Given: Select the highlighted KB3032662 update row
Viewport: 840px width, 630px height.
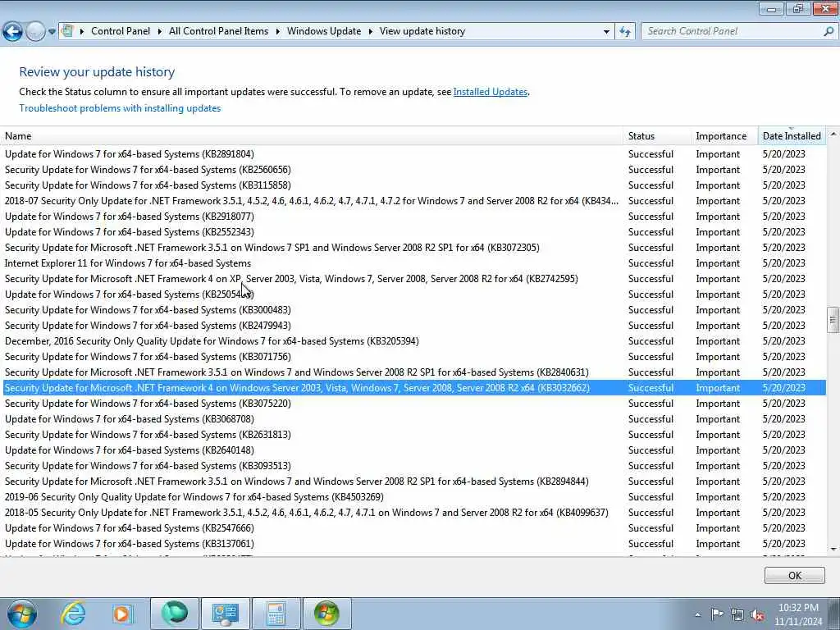Looking at the screenshot, I should pyautogui.click(x=414, y=388).
